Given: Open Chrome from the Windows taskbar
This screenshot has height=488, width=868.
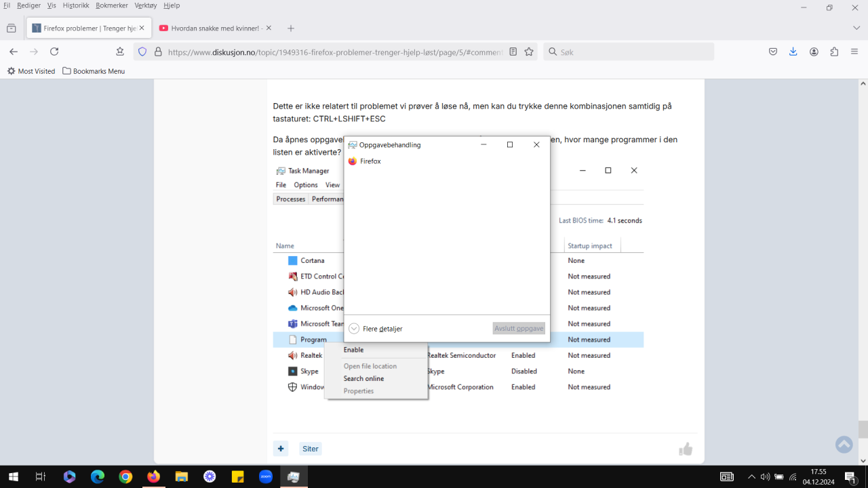Looking at the screenshot, I should tap(125, 476).
